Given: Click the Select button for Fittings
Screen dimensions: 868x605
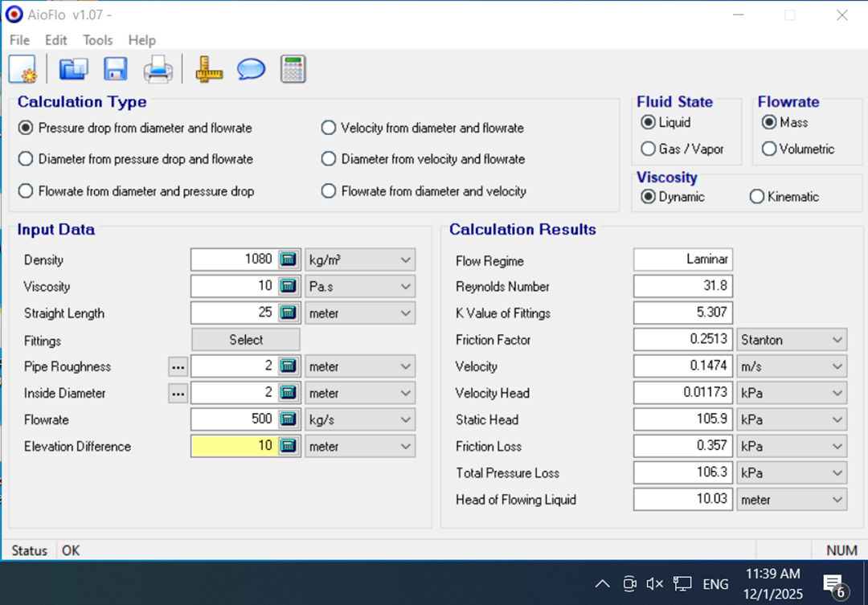Looking at the screenshot, I should 245,339.
